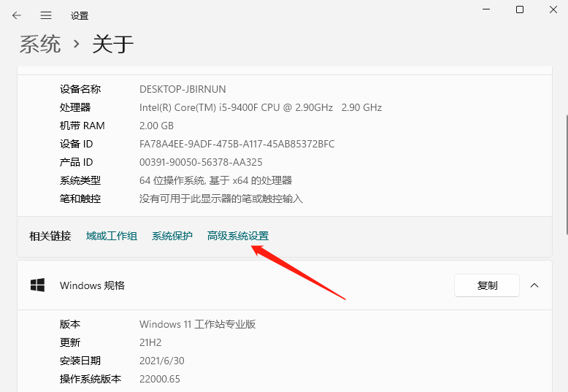Click the 关于 page heading
The width and height of the screenshot is (568, 392).
pos(113,44)
